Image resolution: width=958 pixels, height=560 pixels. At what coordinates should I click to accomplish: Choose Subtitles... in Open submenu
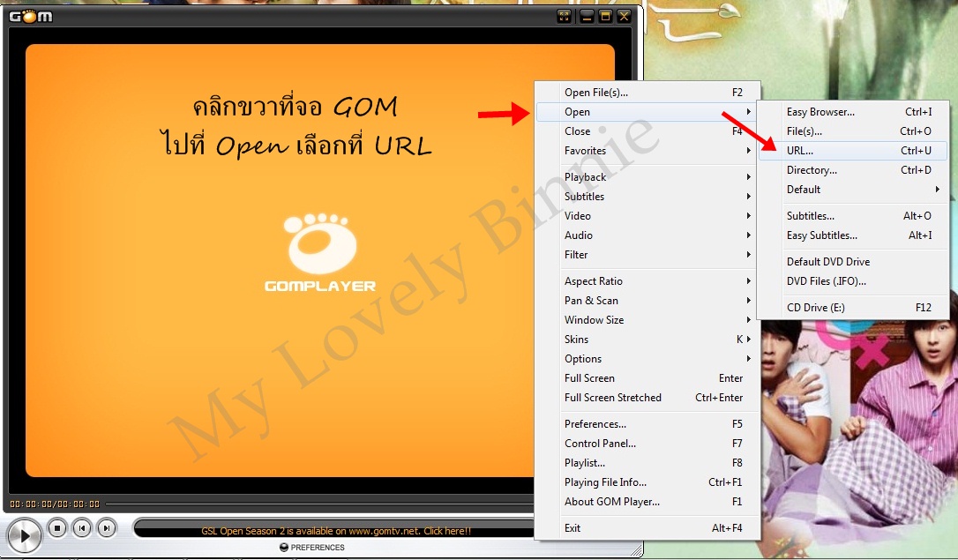pos(853,216)
